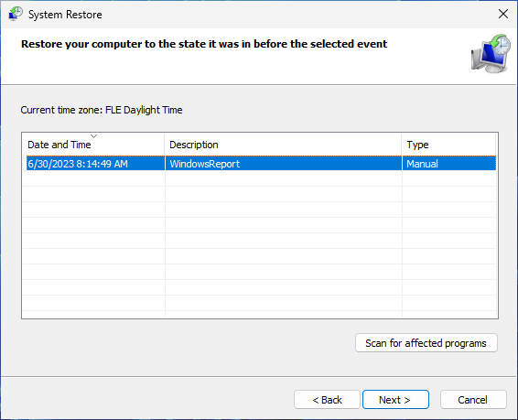The height and width of the screenshot is (420, 518).
Task: Proceed with the Next button
Action: point(395,400)
